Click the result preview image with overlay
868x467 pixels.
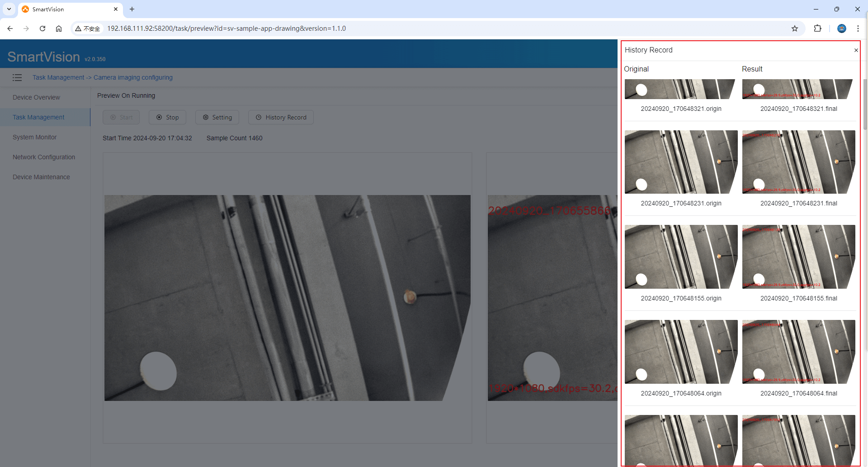point(552,298)
